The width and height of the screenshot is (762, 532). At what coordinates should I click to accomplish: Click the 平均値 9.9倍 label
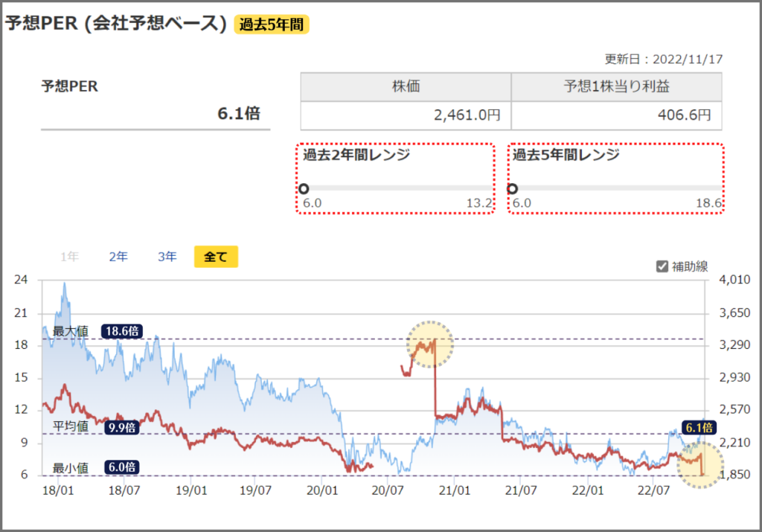click(122, 428)
